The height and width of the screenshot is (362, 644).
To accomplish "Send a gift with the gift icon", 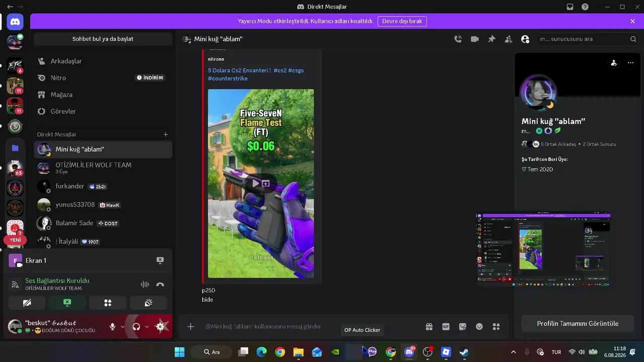I will (x=429, y=327).
